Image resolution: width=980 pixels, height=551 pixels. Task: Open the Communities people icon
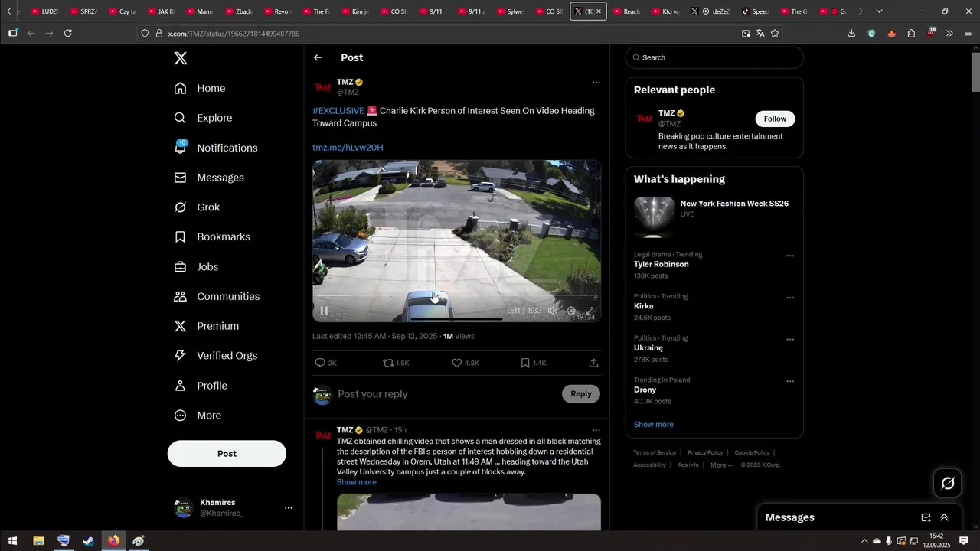coord(180,296)
